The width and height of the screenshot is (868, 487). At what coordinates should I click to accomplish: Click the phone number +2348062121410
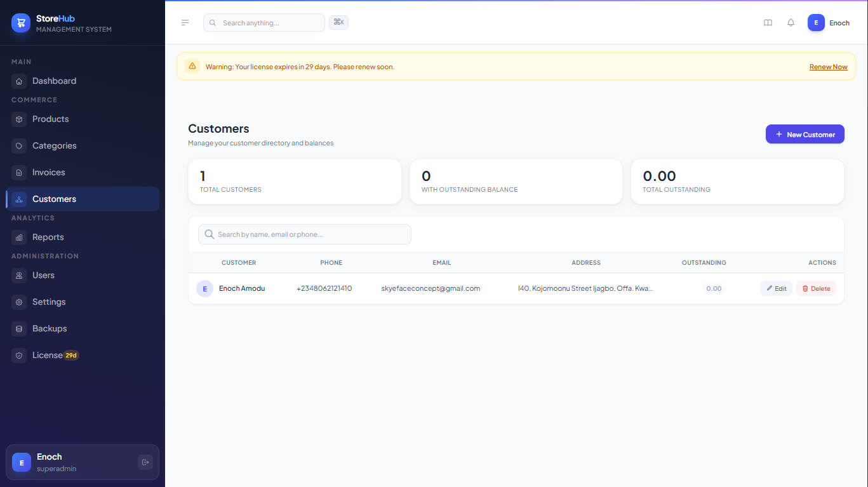tap(324, 288)
